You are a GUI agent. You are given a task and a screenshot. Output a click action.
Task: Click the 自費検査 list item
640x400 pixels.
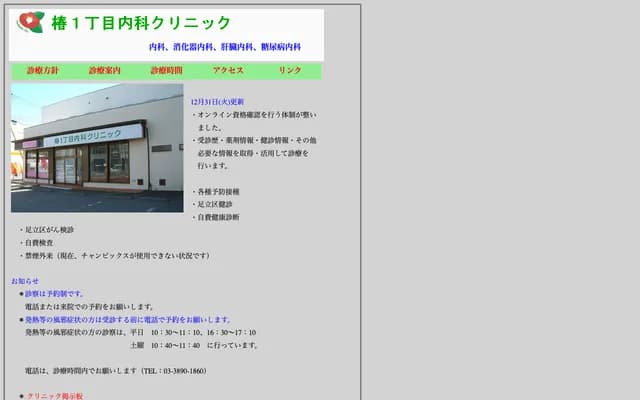point(36,242)
